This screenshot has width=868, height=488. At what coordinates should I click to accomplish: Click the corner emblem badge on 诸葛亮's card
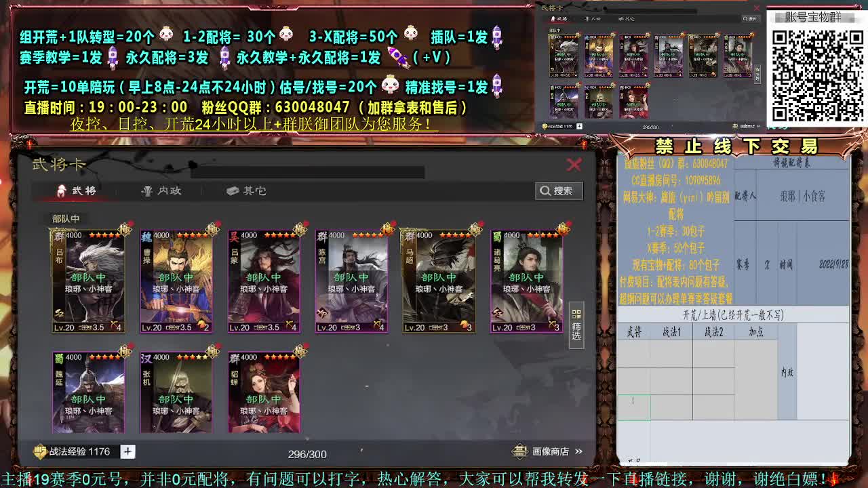point(562,228)
